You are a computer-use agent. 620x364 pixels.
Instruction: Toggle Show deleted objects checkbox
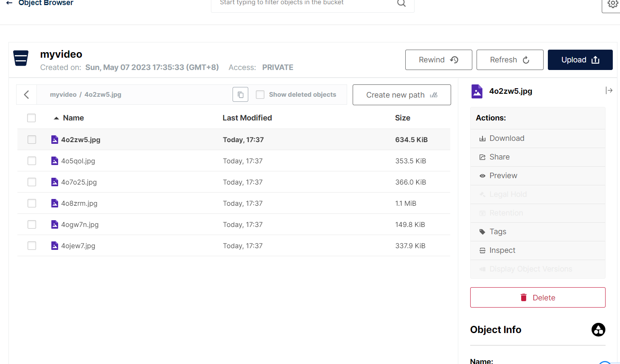pyautogui.click(x=260, y=95)
